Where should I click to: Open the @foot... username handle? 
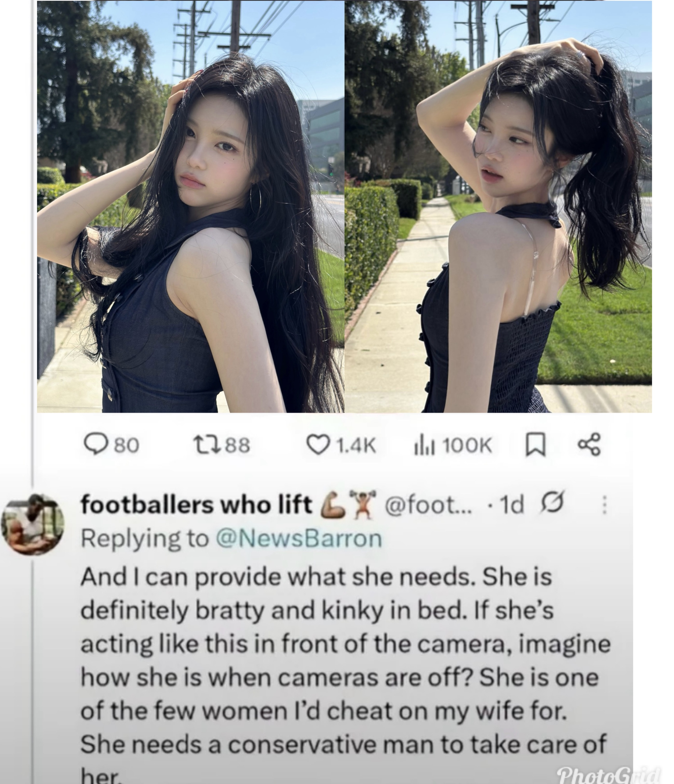pyautogui.click(x=428, y=505)
